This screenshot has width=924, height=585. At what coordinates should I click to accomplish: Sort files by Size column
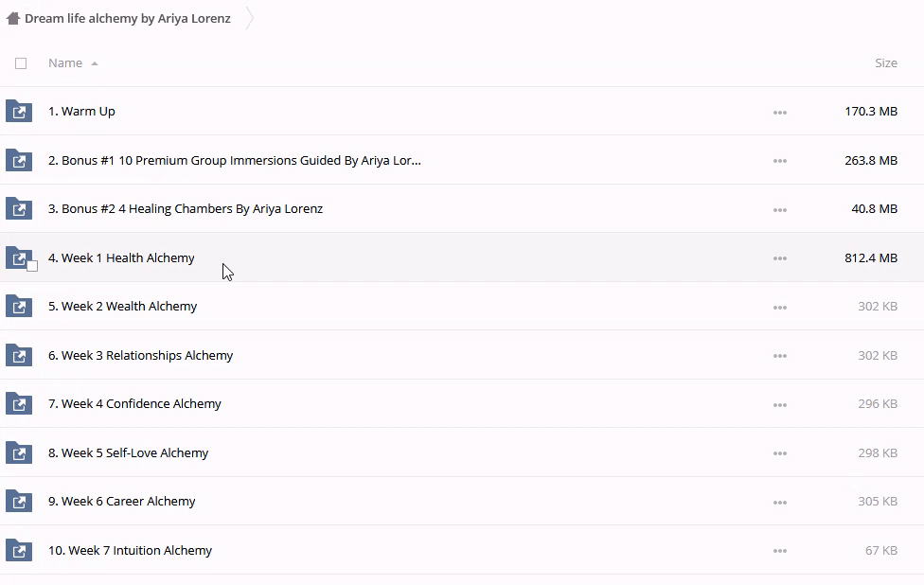(x=885, y=63)
